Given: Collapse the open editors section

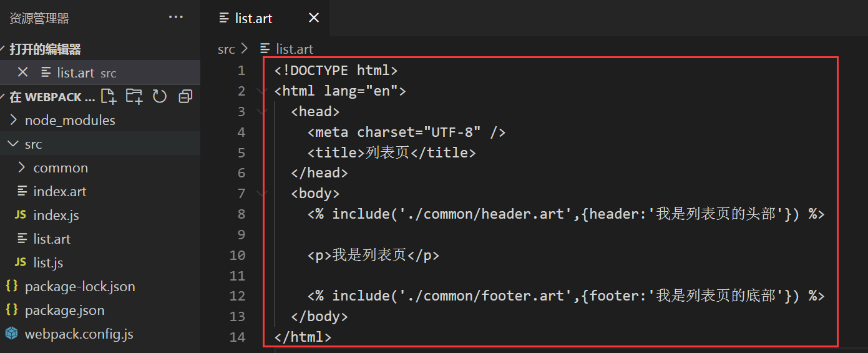Looking at the screenshot, I should [45, 49].
